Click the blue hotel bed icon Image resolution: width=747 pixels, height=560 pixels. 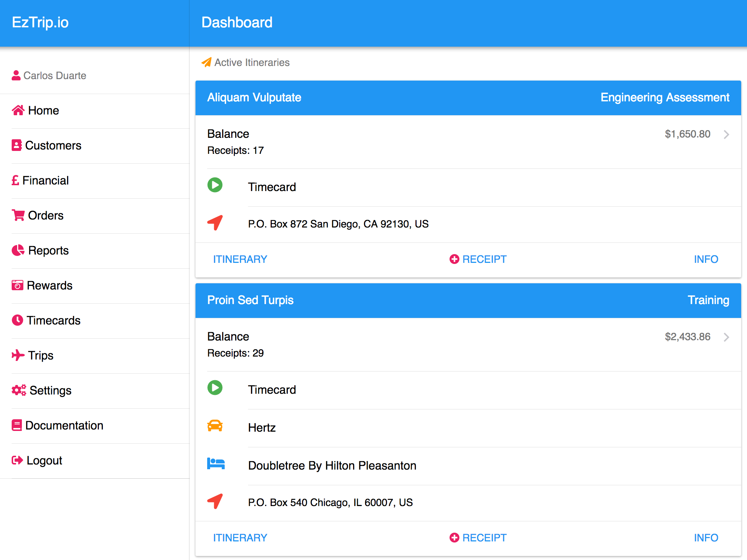[x=216, y=463]
